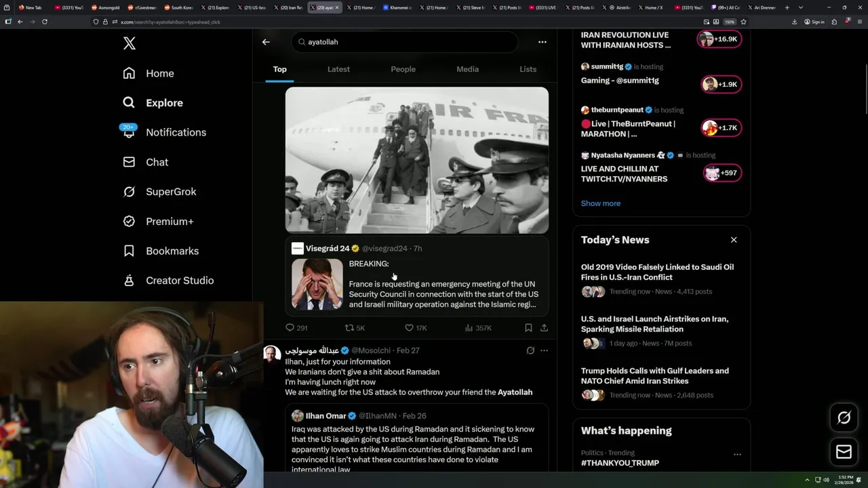
Task: Open the Macron thumbnail in quoted post
Action: 317,284
